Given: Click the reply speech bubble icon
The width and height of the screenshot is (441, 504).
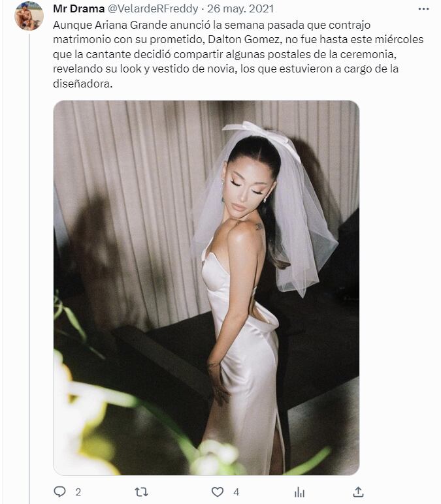Looking at the screenshot, I should 59,492.
